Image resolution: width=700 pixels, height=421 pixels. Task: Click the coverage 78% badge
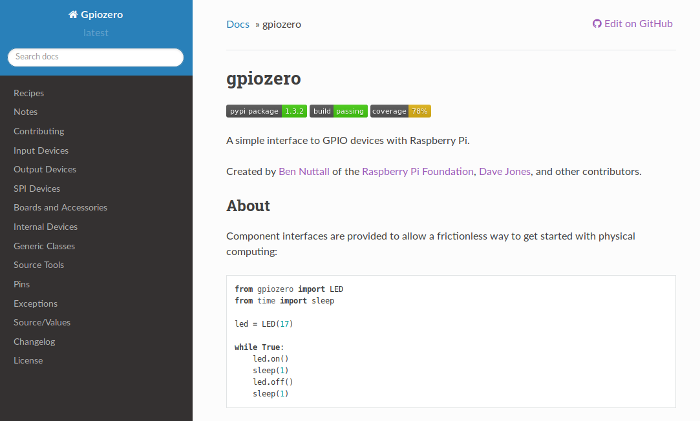click(x=400, y=111)
